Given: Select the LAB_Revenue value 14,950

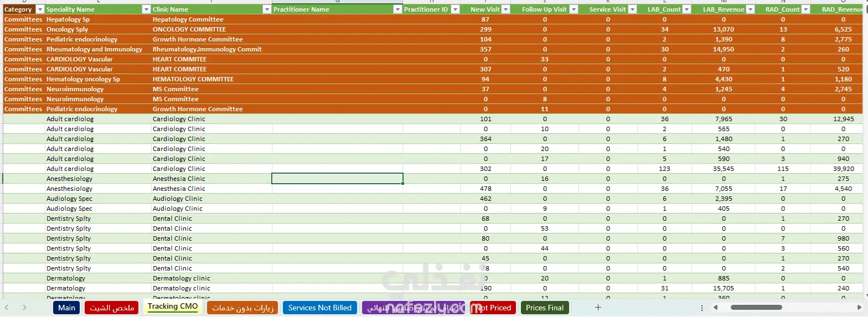Looking at the screenshot, I should point(724,49).
